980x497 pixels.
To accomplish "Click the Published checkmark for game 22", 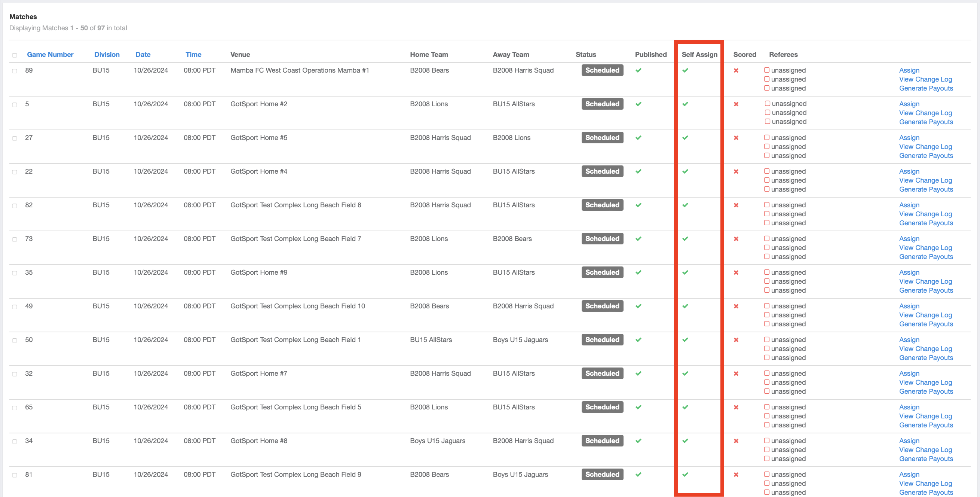I will (638, 171).
